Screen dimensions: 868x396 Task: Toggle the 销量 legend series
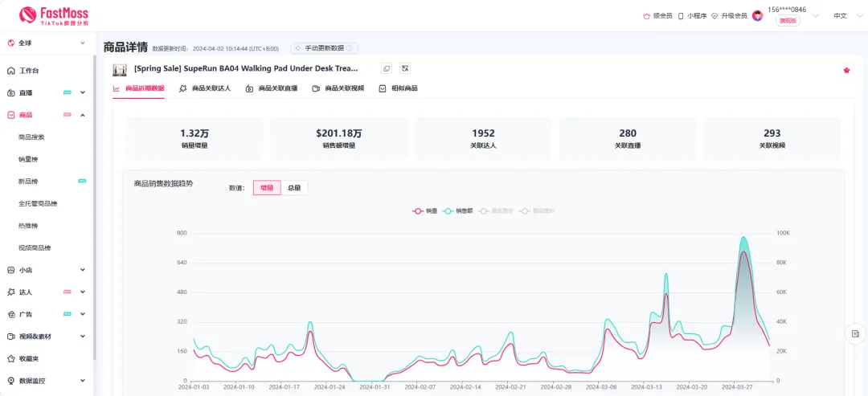click(x=425, y=210)
